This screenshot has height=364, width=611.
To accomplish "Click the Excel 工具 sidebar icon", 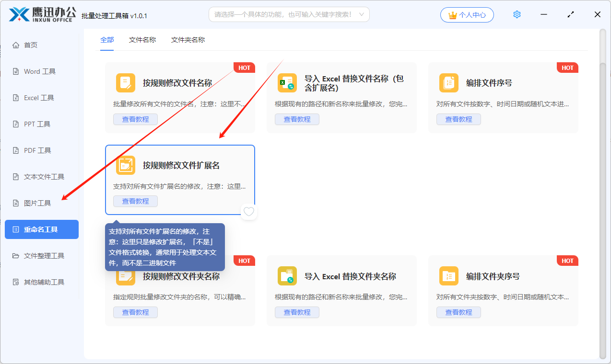I will 16,98.
